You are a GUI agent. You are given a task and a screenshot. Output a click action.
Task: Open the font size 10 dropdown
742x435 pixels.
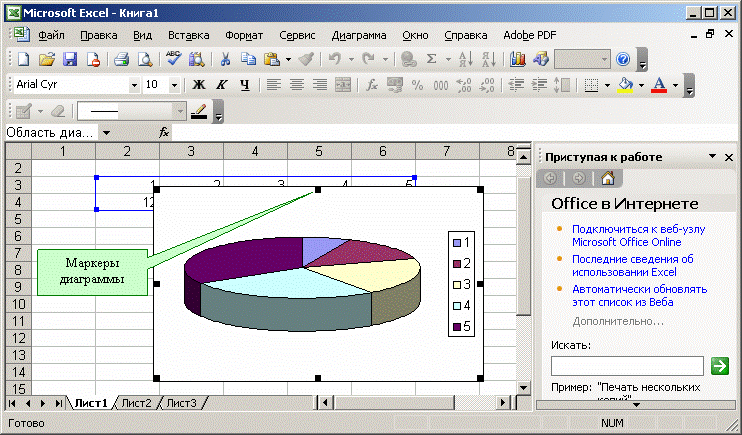click(177, 85)
